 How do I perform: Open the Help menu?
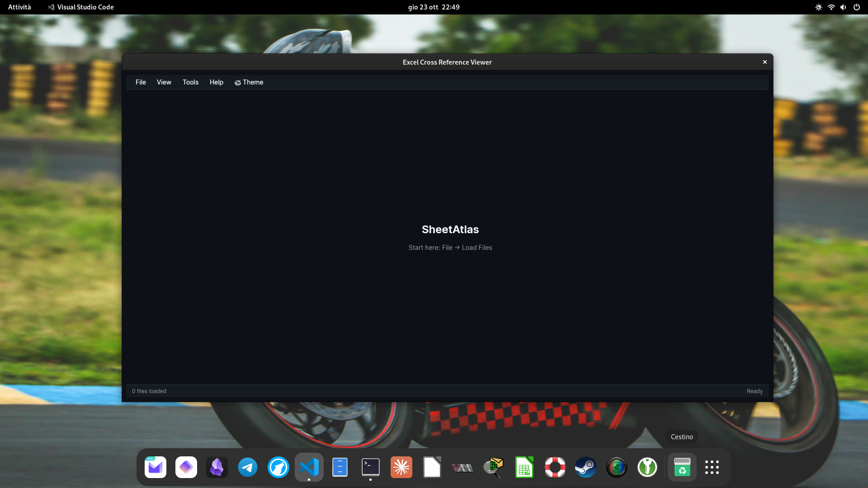(216, 82)
